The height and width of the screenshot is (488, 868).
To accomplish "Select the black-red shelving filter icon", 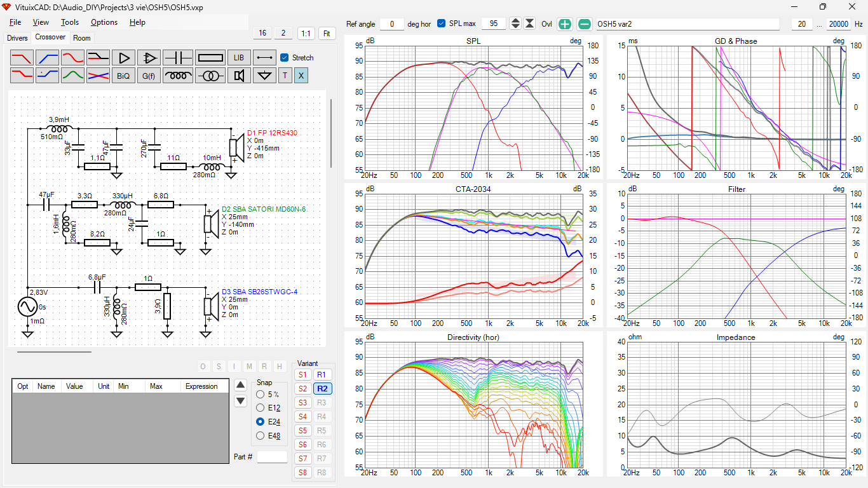I will [x=98, y=58].
